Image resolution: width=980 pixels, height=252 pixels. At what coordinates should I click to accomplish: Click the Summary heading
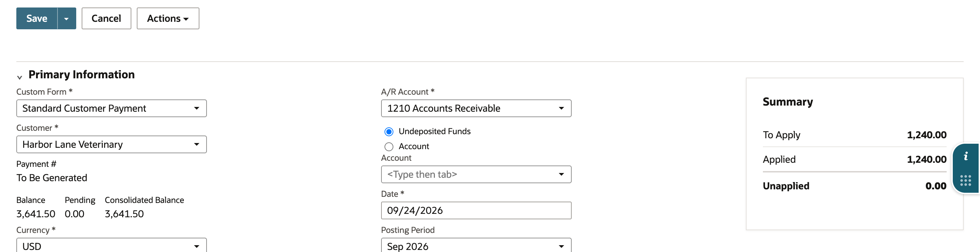pyautogui.click(x=787, y=101)
